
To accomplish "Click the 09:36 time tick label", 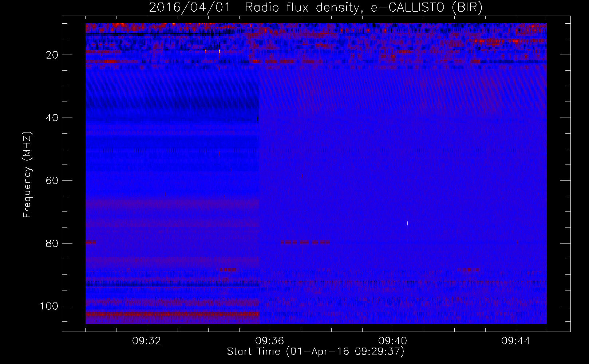I will [x=270, y=341].
